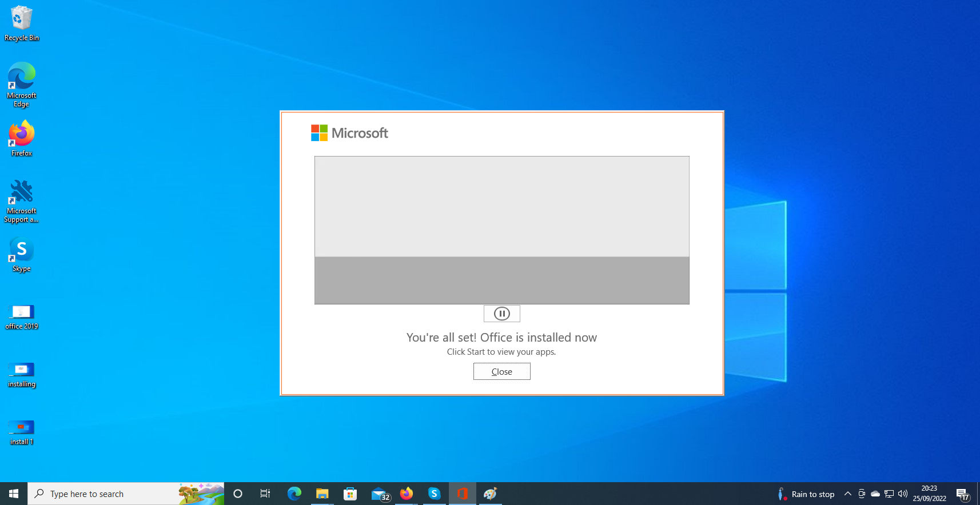980x505 pixels.
Task: Open the Rain to stop weather widget
Action: (806, 494)
